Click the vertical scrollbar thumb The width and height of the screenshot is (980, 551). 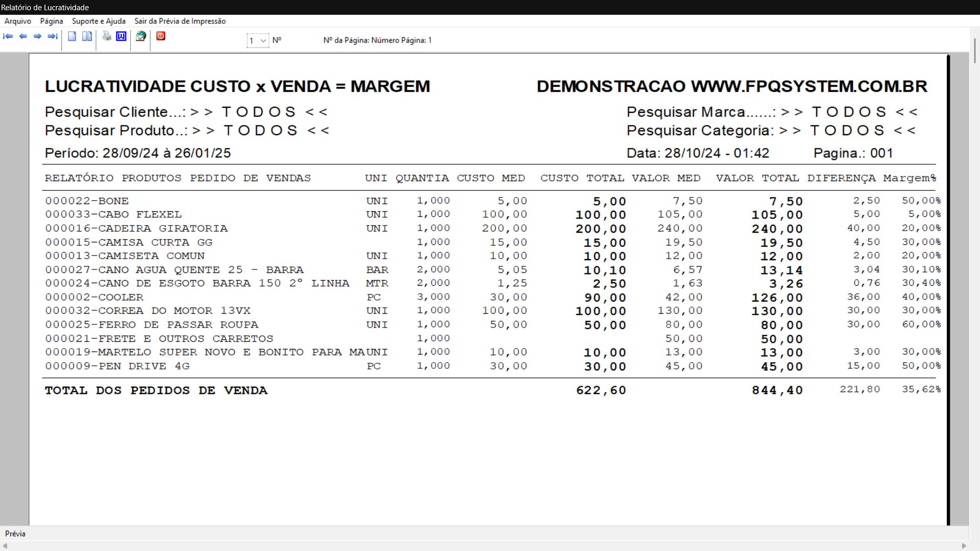click(974, 51)
